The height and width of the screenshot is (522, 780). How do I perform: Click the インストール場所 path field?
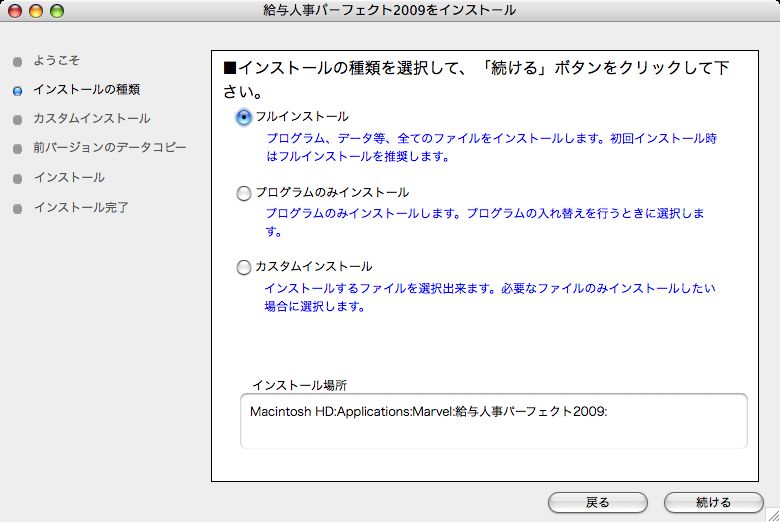tap(493, 421)
